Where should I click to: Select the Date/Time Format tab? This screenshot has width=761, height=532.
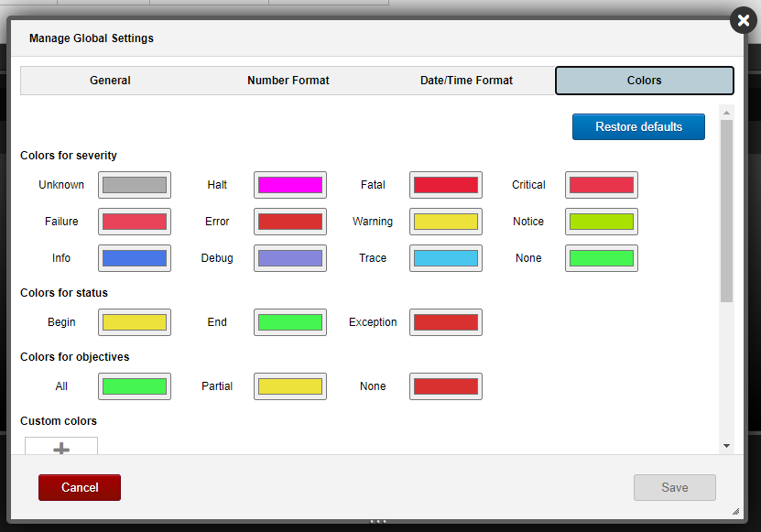click(466, 81)
